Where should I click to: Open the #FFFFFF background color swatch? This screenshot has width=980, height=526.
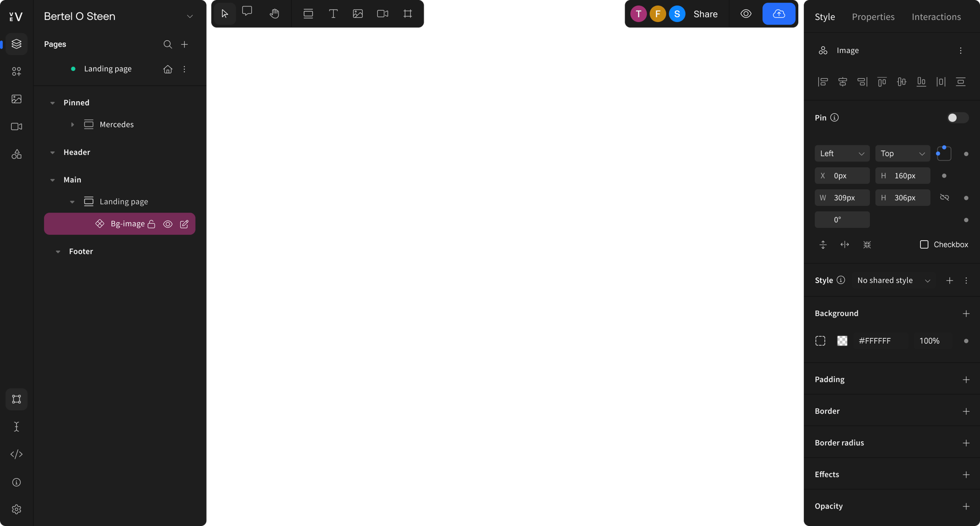click(x=842, y=341)
